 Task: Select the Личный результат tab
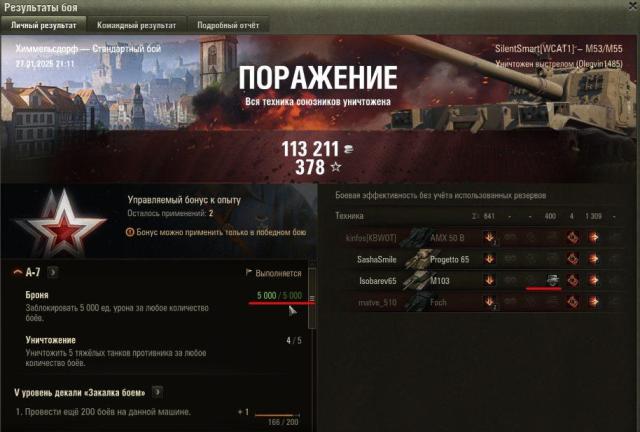pos(43,25)
